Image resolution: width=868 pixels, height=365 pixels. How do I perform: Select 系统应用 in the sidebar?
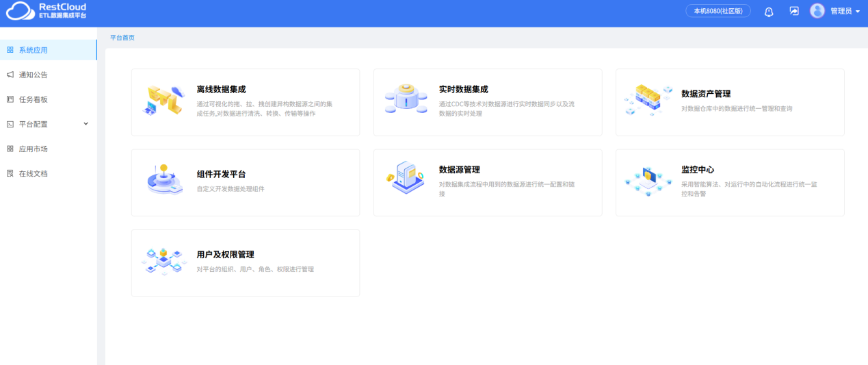point(49,50)
